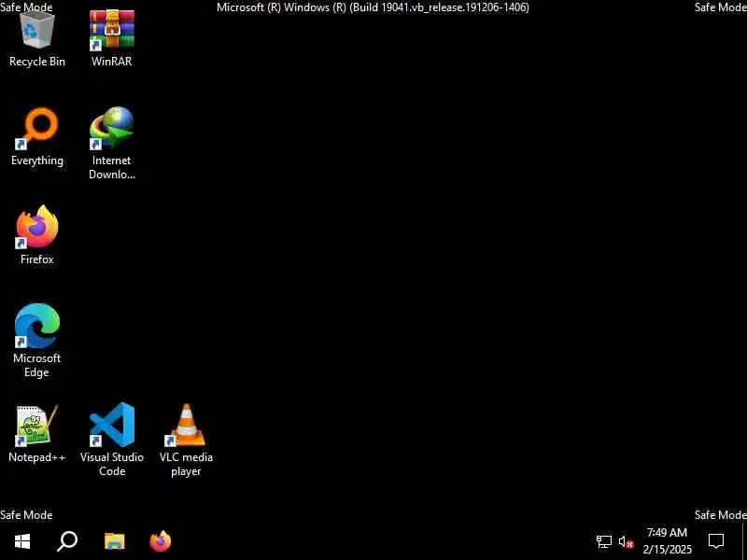Screen dimensions: 747x560
Task: Click the "Notepad++" label text
Action: tap(37, 457)
